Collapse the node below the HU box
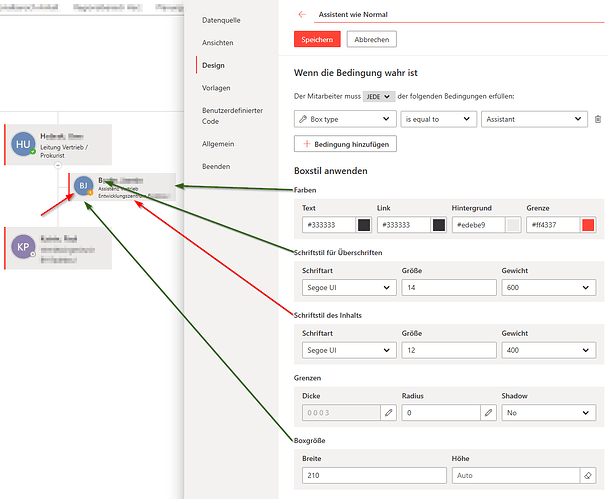Viewport: 608px width, 499px height. tap(57, 163)
